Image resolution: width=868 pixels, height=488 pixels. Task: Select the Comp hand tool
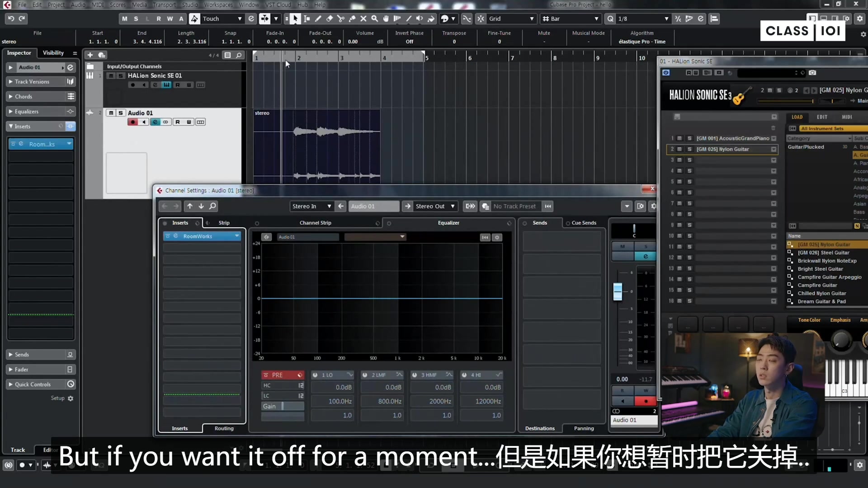coord(386,19)
